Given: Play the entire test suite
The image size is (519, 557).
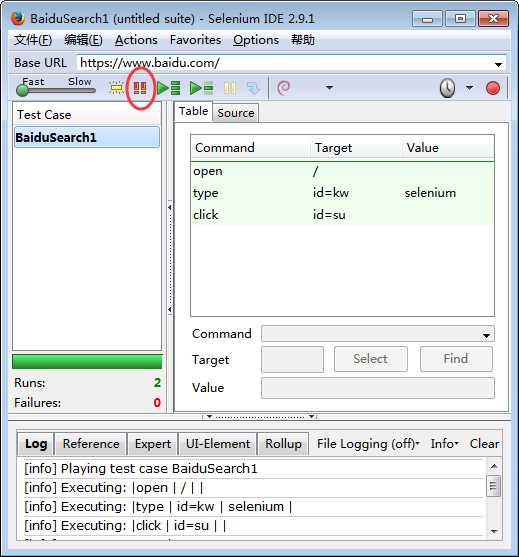Looking at the screenshot, I should click(168, 88).
